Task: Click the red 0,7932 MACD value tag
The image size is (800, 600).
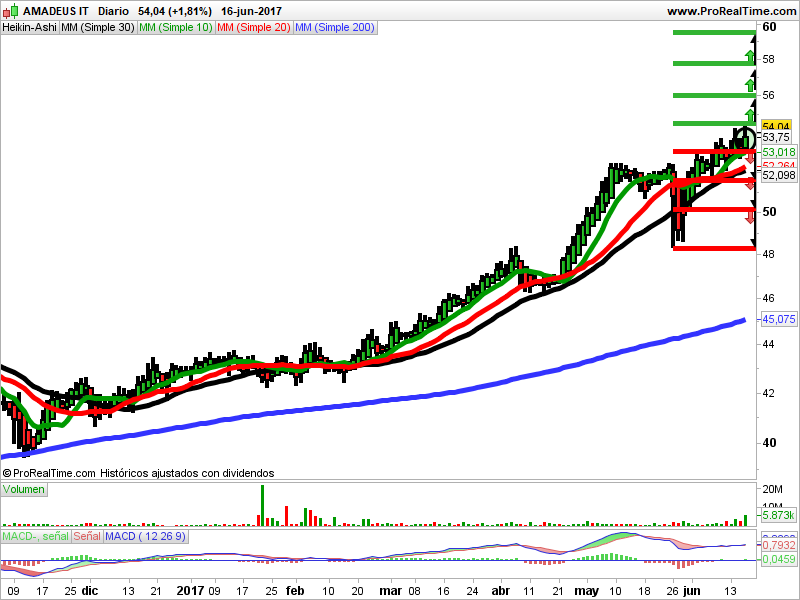Action: (778, 545)
